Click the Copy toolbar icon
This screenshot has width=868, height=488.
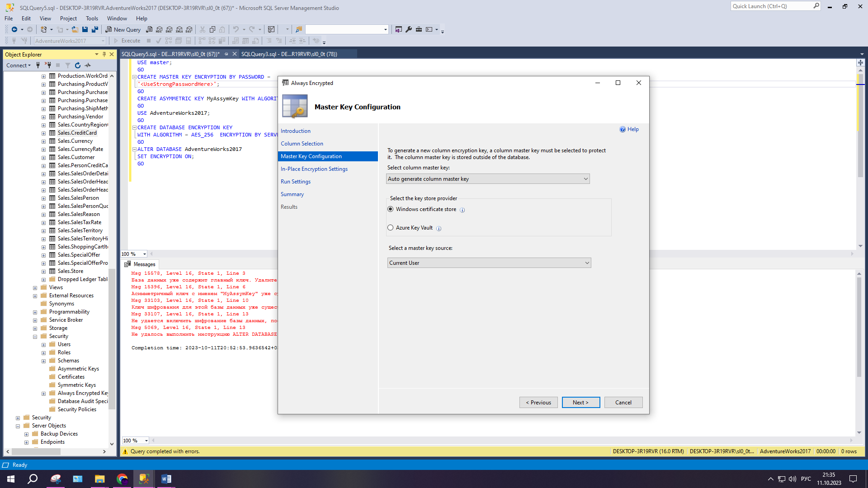(x=212, y=29)
